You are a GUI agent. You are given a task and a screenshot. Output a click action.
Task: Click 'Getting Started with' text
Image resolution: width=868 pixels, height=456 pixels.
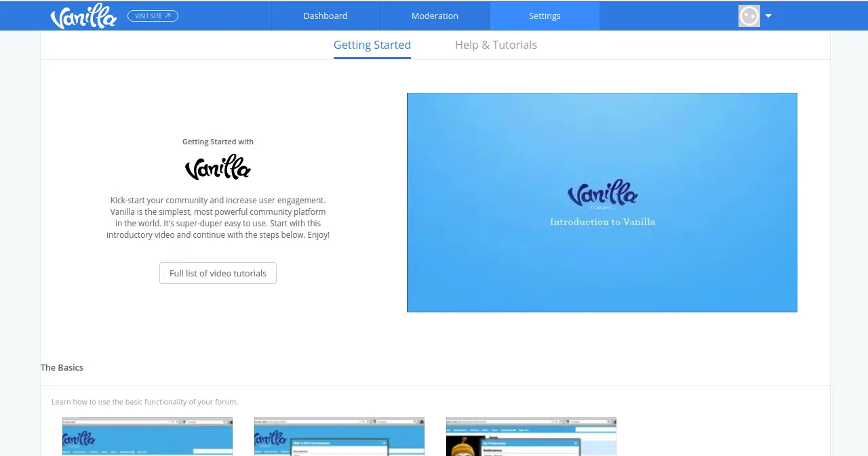point(218,142)
